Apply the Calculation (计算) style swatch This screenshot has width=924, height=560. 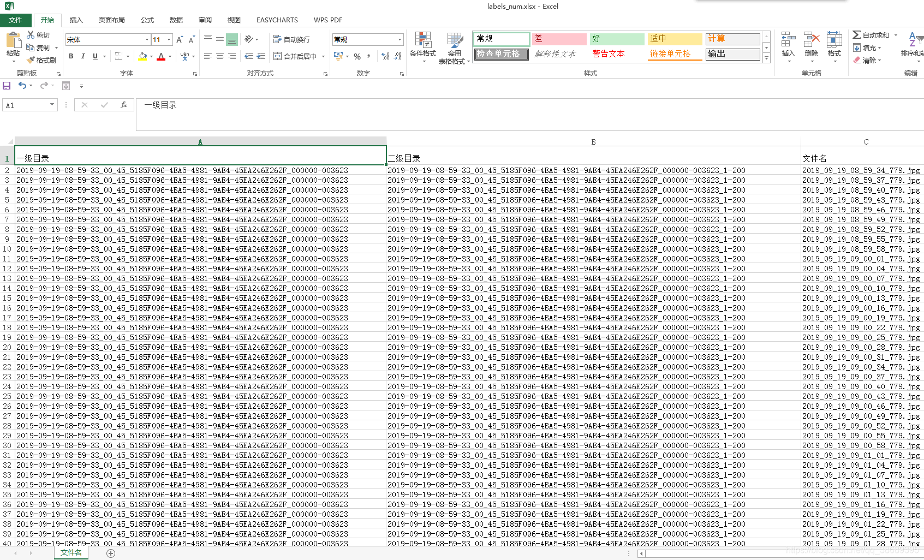tap(733, 39)
